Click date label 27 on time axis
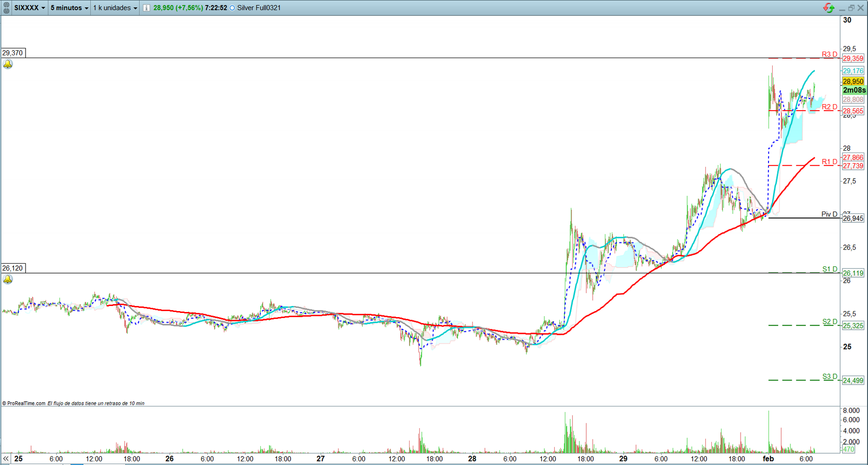The image size is (868, 465). [x=321, y=459]
